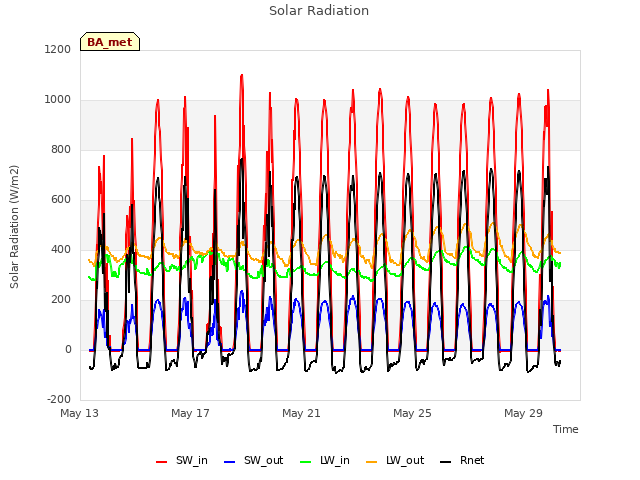The image size is (640, 480).
Task: Click the Solar Radiation (W/m2) y-axis title
Action: pos(14,227)
